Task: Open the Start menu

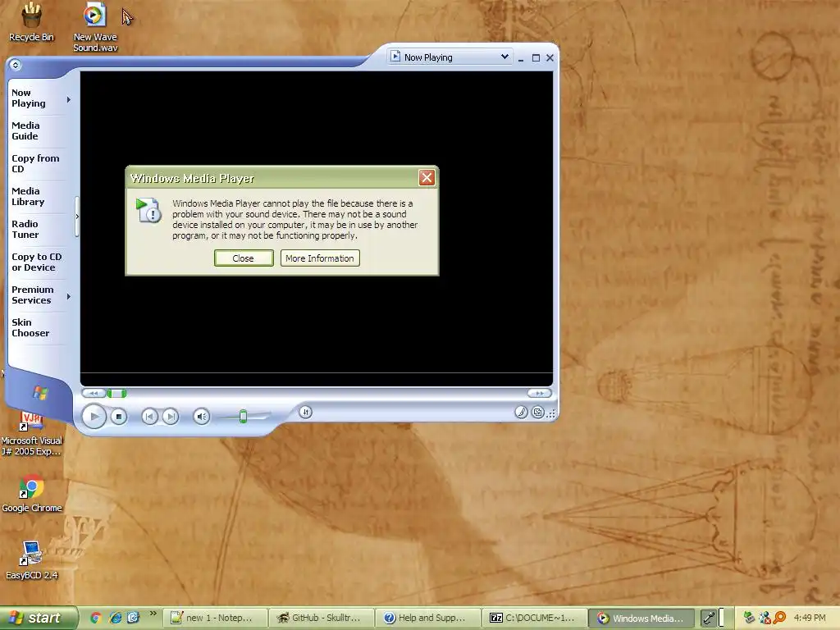Action: click(x=38, y=618)
